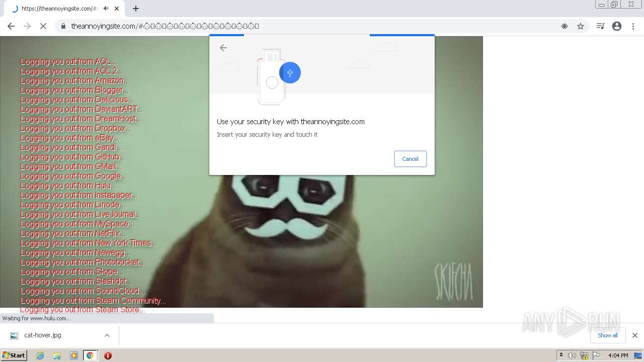This screenshot has height=362, width=644.
Task: Click the network tray icon
Action: 584,355
